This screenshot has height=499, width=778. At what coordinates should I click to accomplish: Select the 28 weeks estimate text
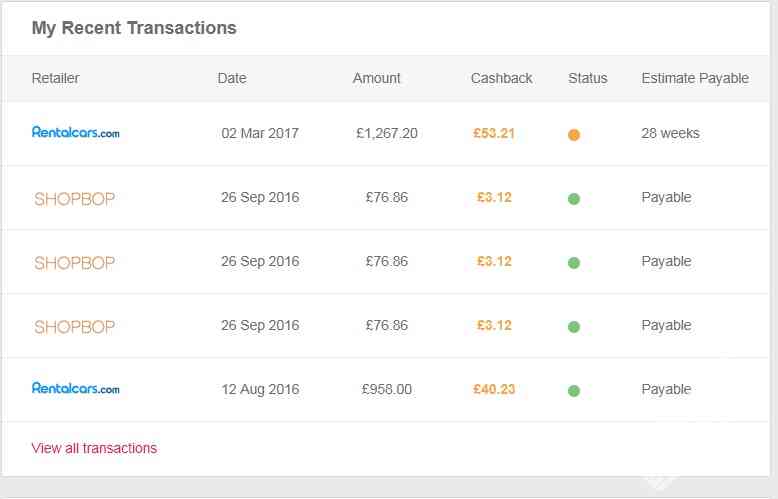670,133
